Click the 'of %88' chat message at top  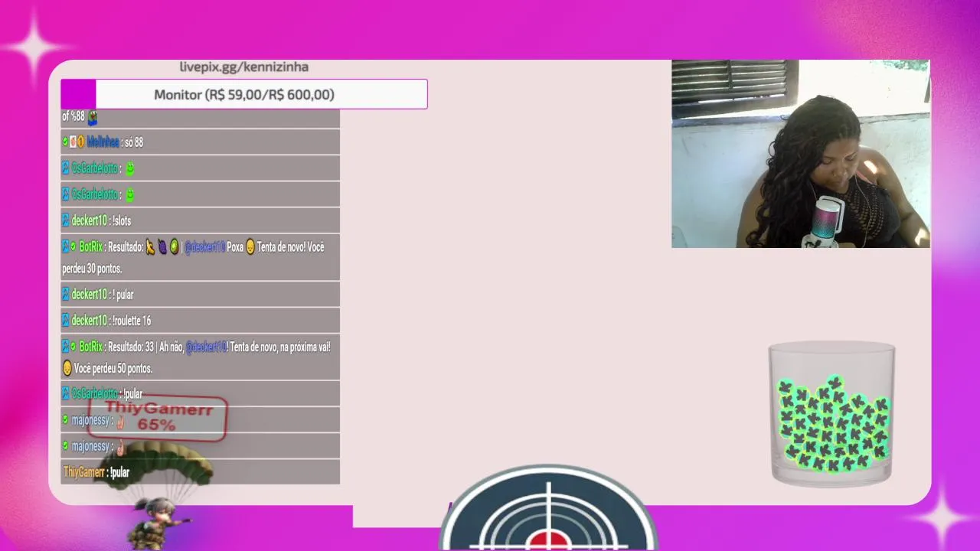click(200, 117)
